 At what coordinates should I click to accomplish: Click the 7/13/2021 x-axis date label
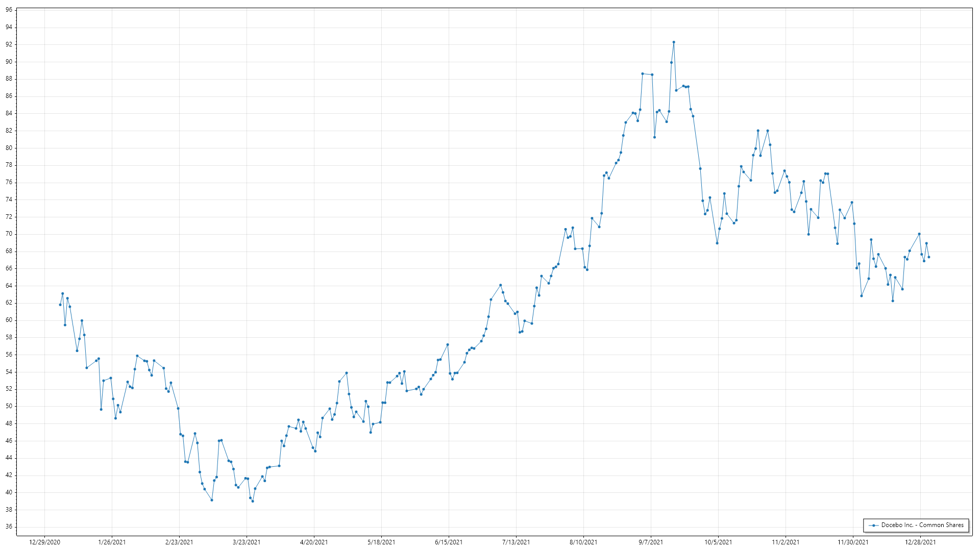tap(516, 542)
